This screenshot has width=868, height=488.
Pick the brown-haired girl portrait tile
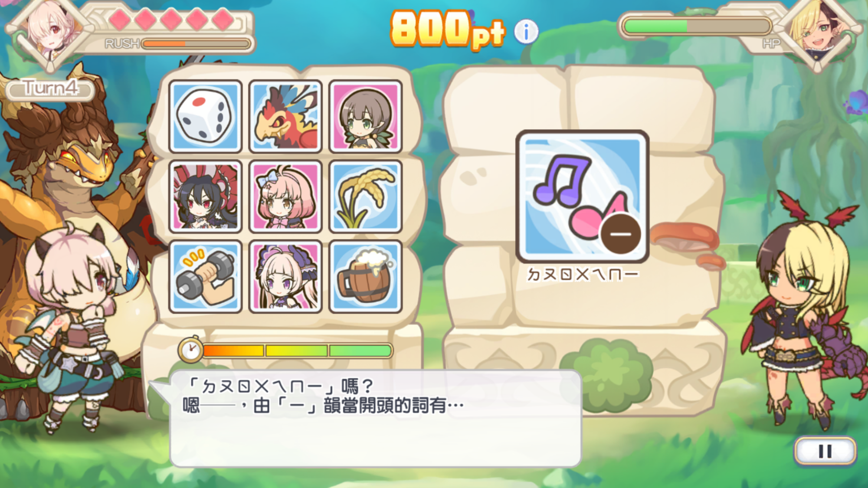365,116
